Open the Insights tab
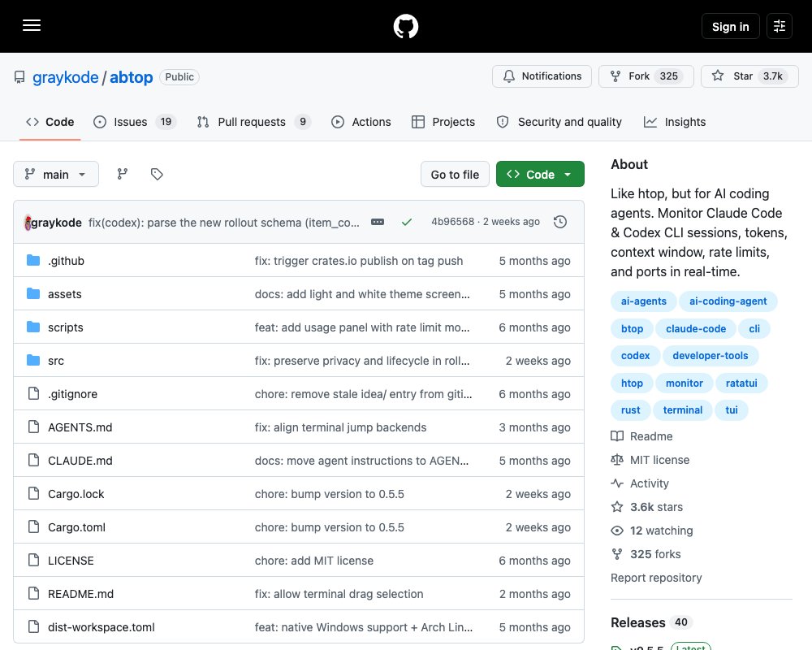 pyautogui.click(x=675, y=122)
